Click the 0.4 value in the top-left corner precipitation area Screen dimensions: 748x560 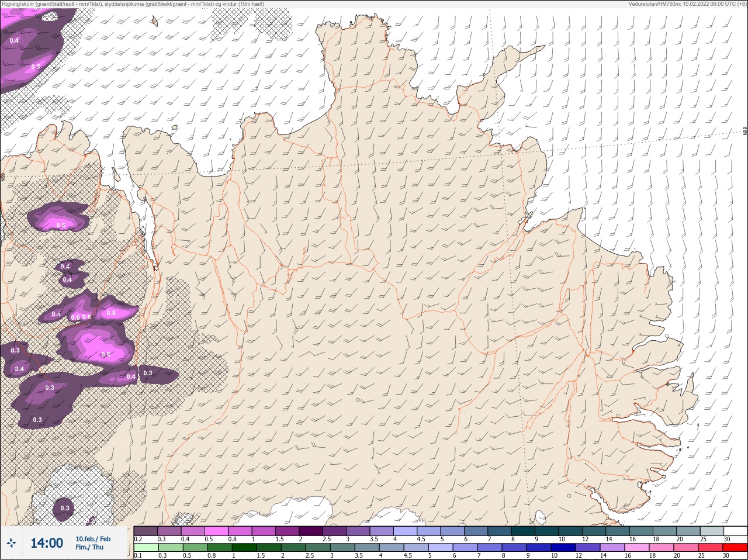14,40
